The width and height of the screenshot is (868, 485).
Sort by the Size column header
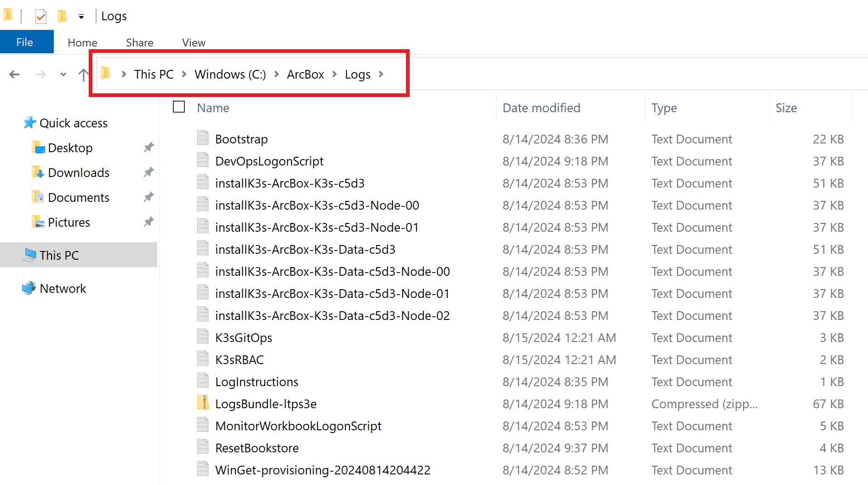pos(786,108)
